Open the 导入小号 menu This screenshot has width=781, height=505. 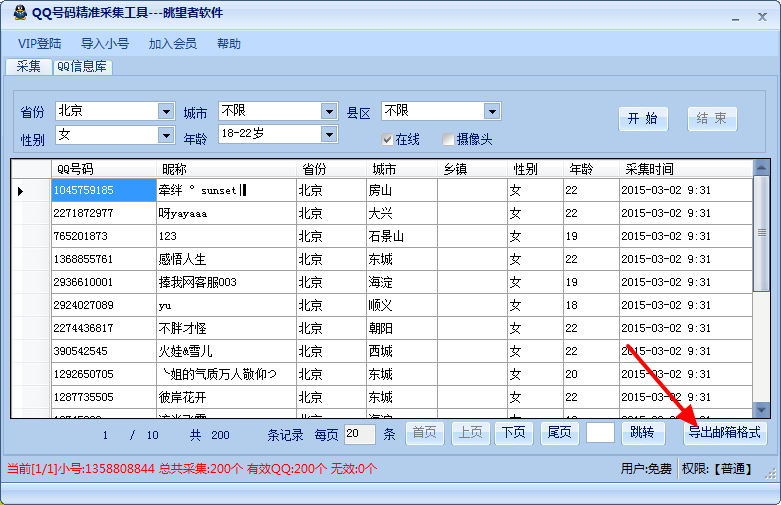105,44
